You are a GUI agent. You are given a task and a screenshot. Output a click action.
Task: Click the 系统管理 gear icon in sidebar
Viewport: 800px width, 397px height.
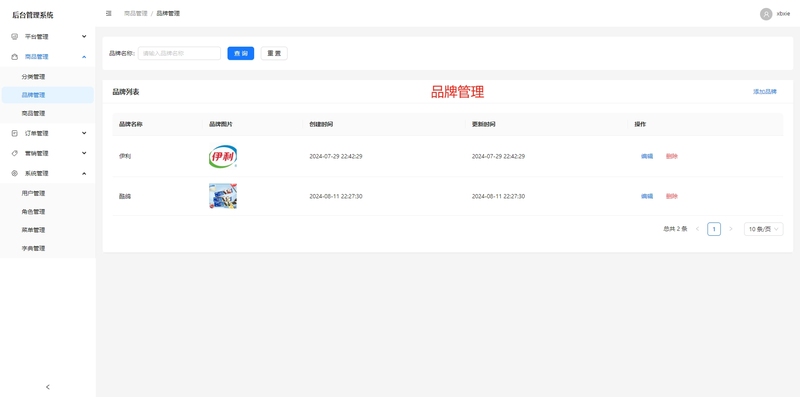14,173
